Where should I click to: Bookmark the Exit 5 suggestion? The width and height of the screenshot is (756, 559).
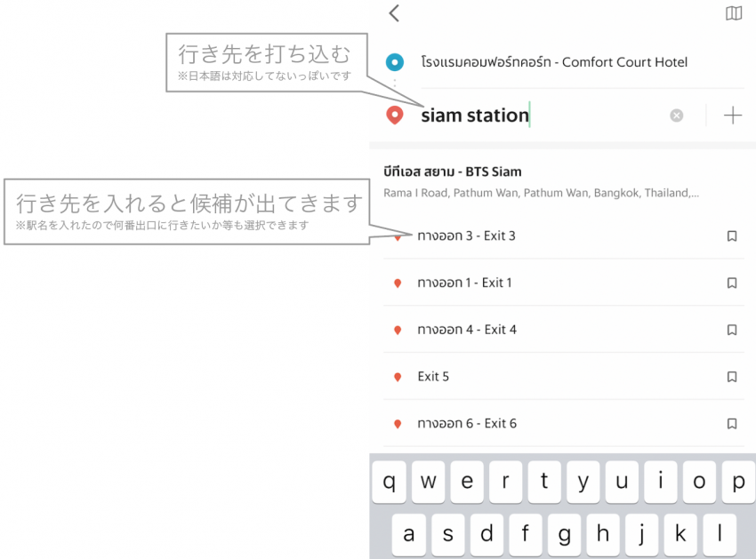point(732,377)
